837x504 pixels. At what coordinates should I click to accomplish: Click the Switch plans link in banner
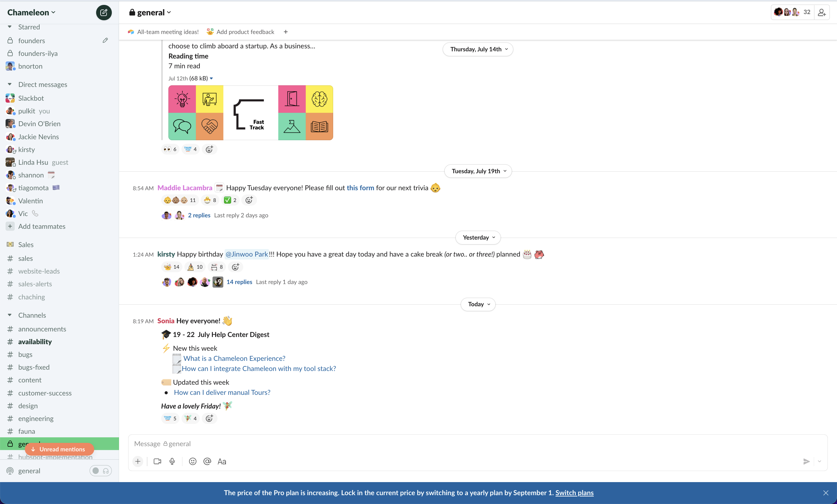pos(574,493)
